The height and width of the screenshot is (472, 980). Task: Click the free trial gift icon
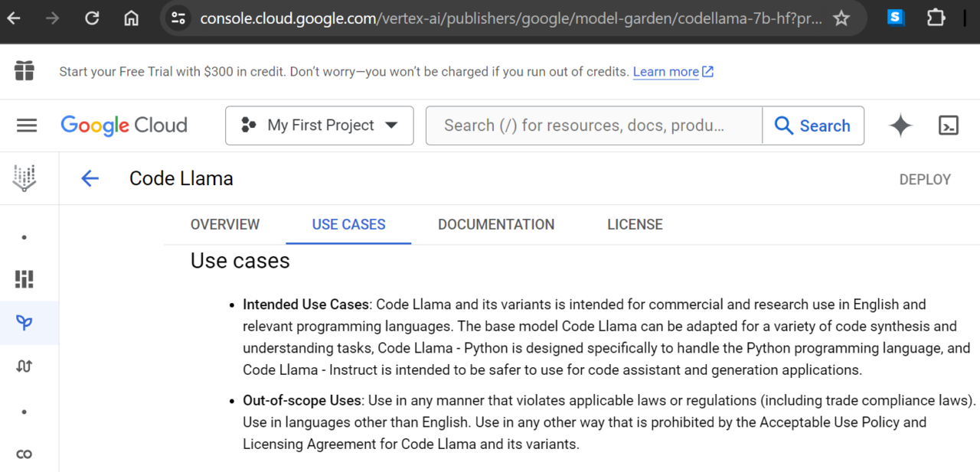tap(24, 70)
